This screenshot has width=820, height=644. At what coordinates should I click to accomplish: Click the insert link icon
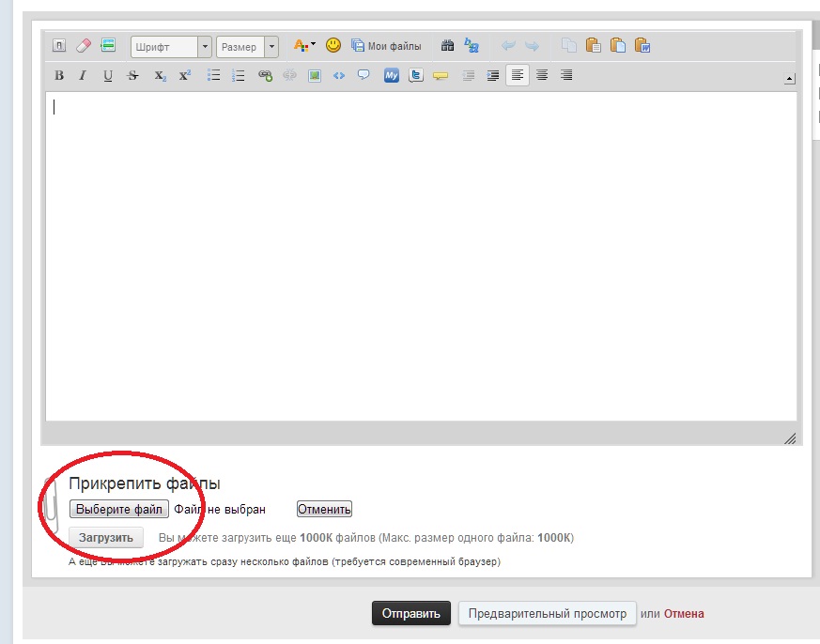pos(265,76)
